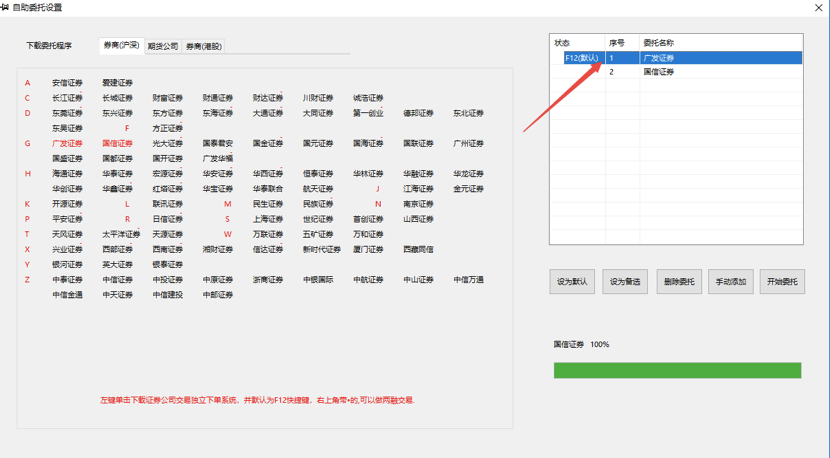Choose 江海证券 under letter J

point(418,189)
